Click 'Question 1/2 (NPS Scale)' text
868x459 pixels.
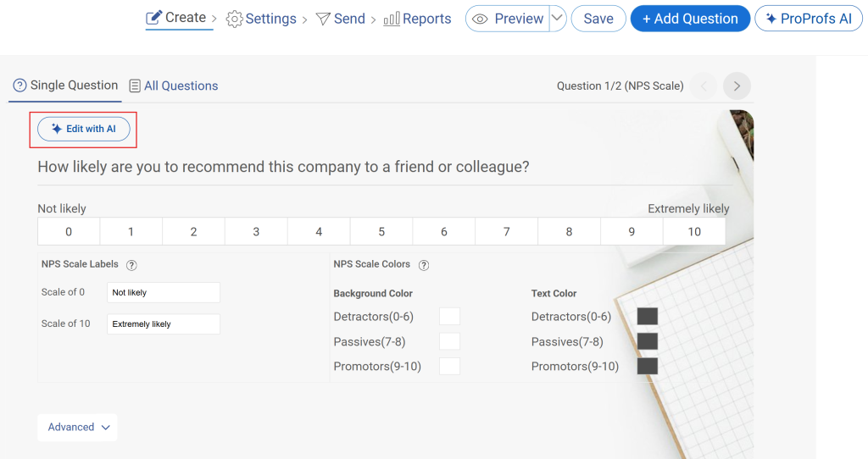pos(620,86)
